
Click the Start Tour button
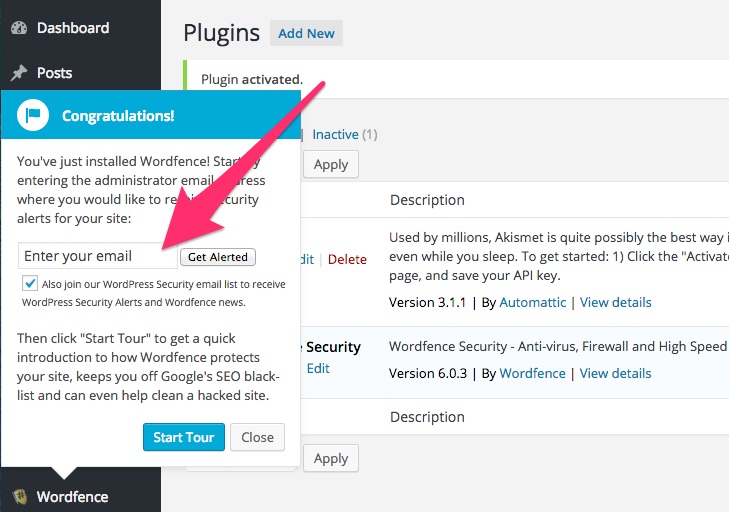coord(184,437)
